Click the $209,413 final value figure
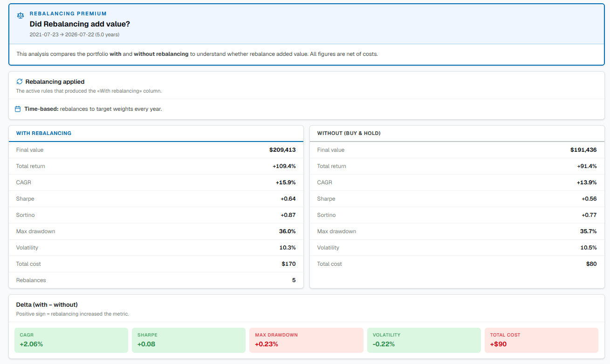 point(282,150)
